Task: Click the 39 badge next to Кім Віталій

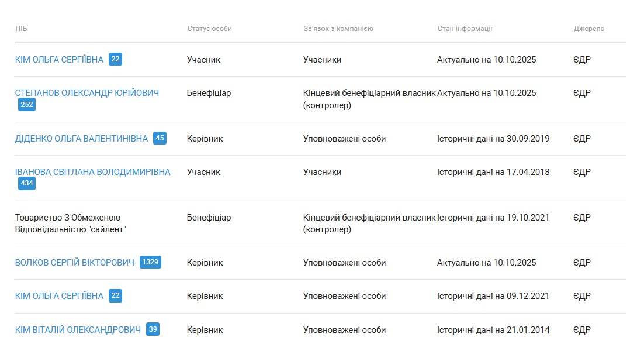Action: (x=153, y=329)
